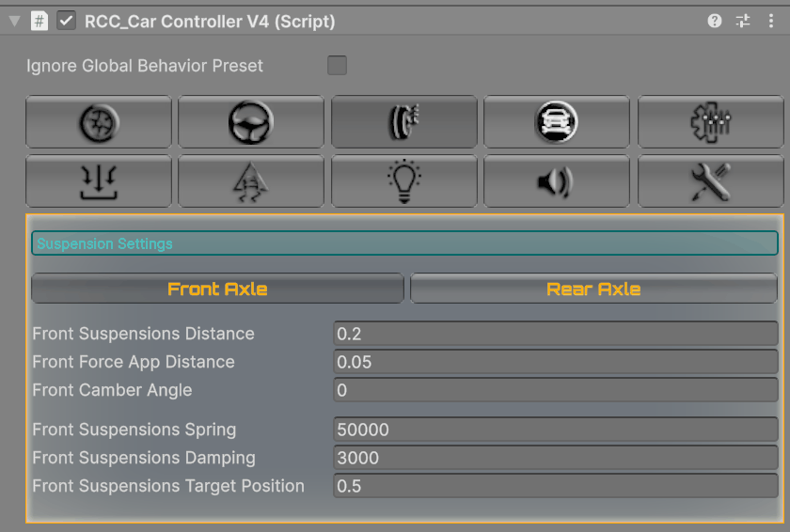Viewport: 790px width, 532px height.
Task: Click the Front Suspensions Damping label
Action: [x=144, y=458]
